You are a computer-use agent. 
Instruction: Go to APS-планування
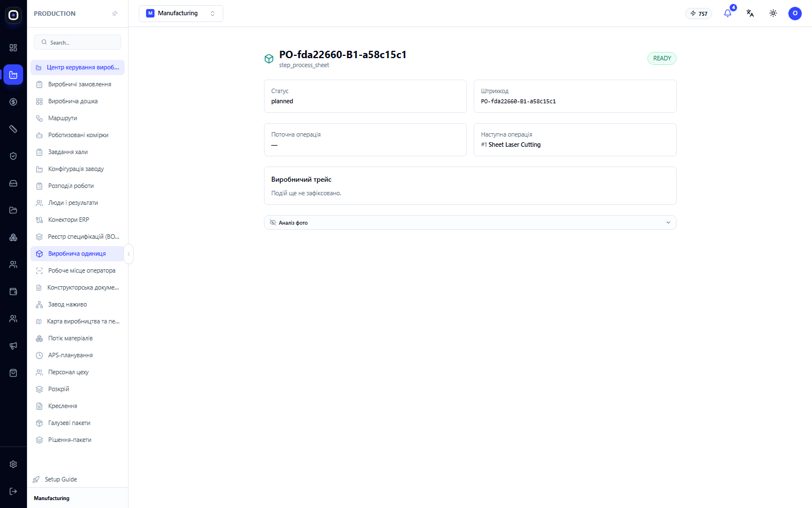click(x=77, y=355)
